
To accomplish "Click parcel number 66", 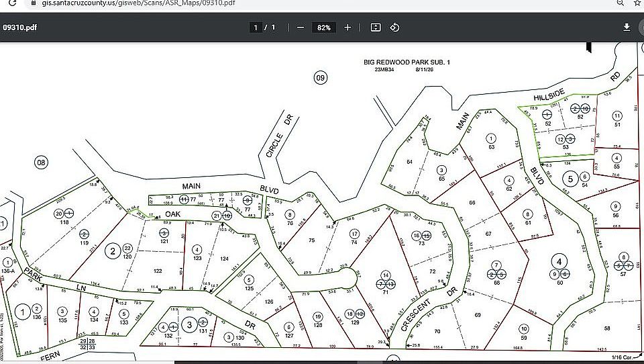I will click(472, 202).
